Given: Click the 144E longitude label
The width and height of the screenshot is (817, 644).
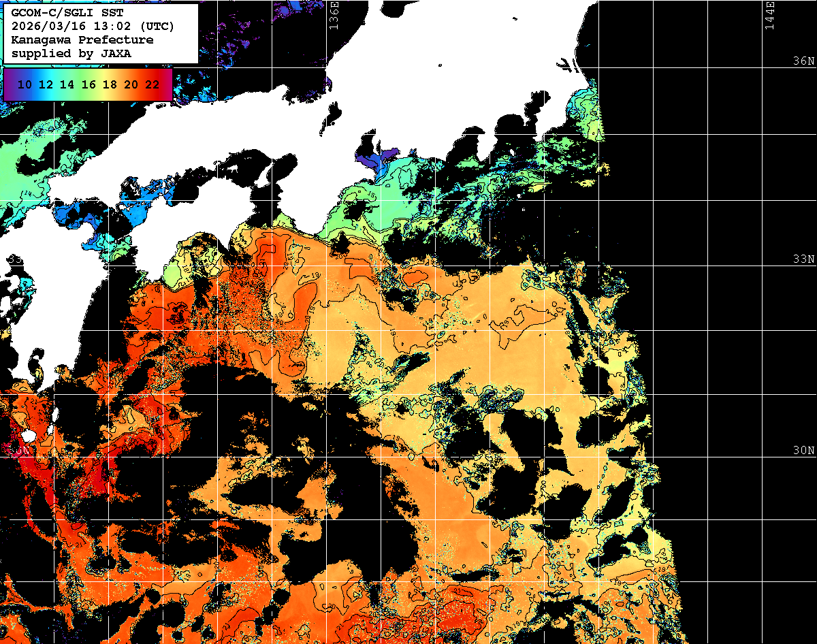Looking at the screenshot, I should coord(770,15).
